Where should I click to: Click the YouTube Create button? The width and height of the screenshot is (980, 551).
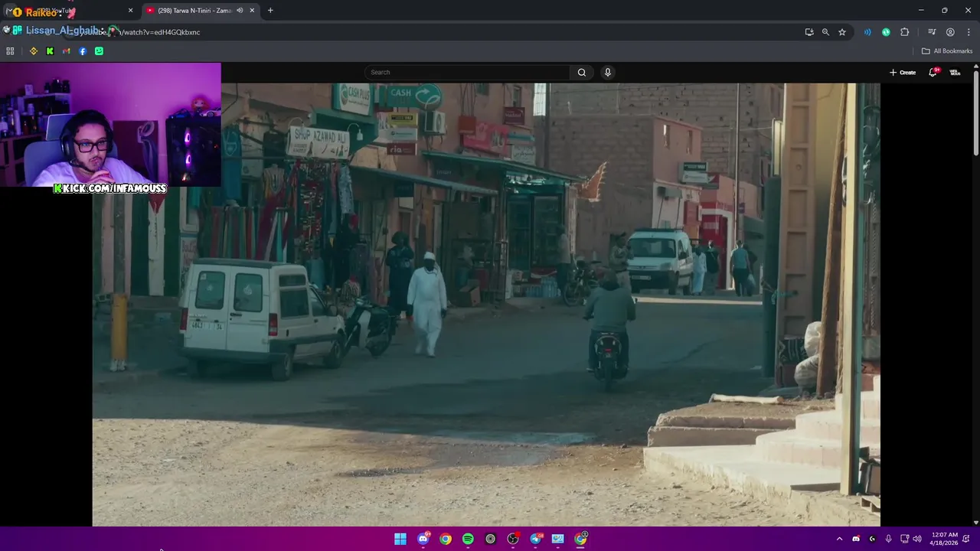(x=903, y=73)
